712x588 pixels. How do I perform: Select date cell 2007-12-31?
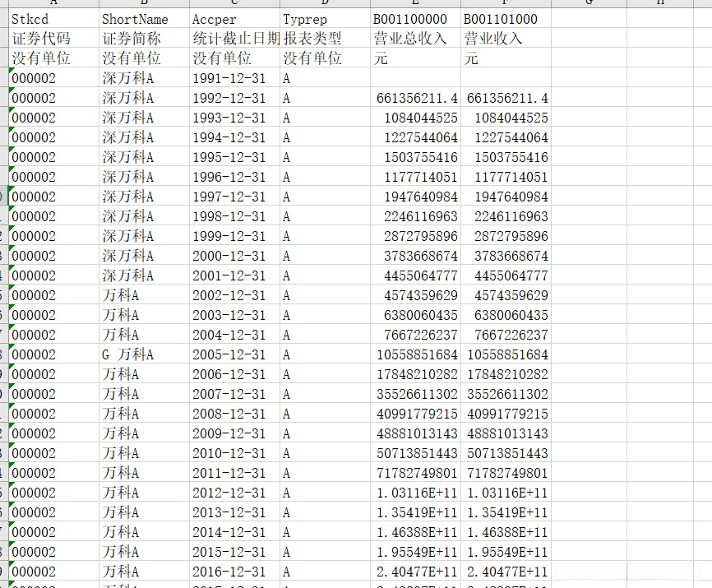[x=235, y=394]
